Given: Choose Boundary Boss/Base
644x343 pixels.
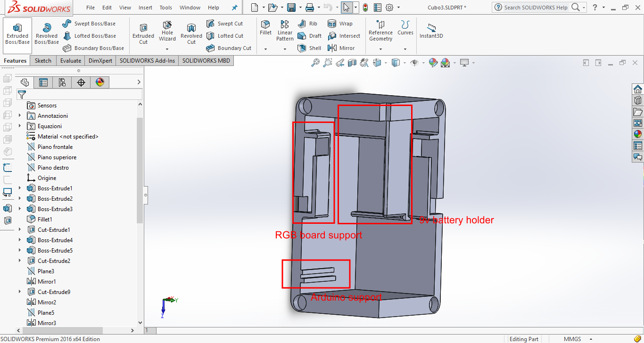Looking at the screenshot, I should click(x=93, y=48).
